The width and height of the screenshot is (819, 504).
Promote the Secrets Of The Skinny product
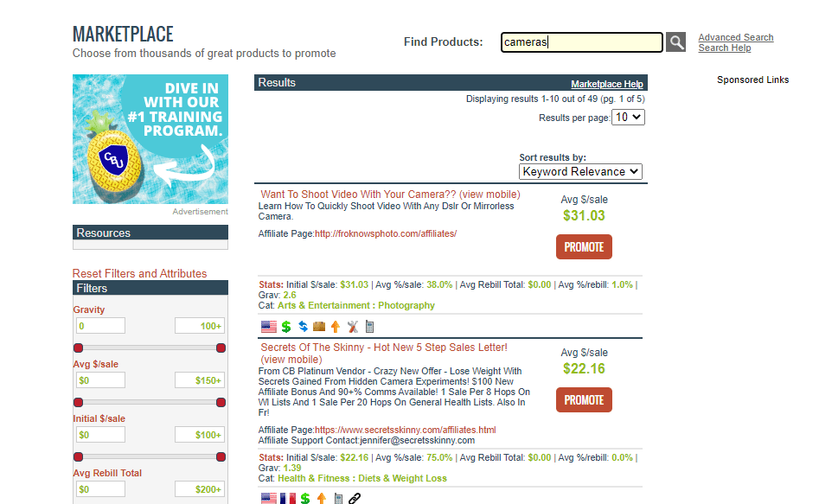pyautogui.click(x=584, y=400)
